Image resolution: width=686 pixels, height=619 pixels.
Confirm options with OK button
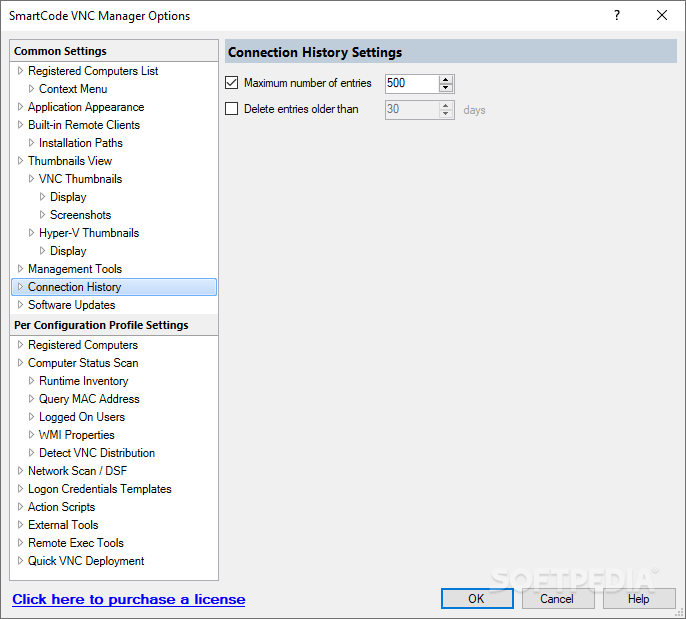[477, 598]
